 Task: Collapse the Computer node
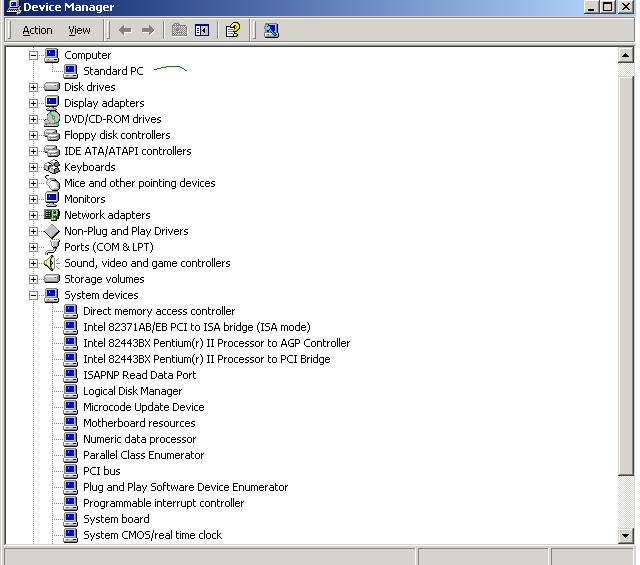coord(33,55)
